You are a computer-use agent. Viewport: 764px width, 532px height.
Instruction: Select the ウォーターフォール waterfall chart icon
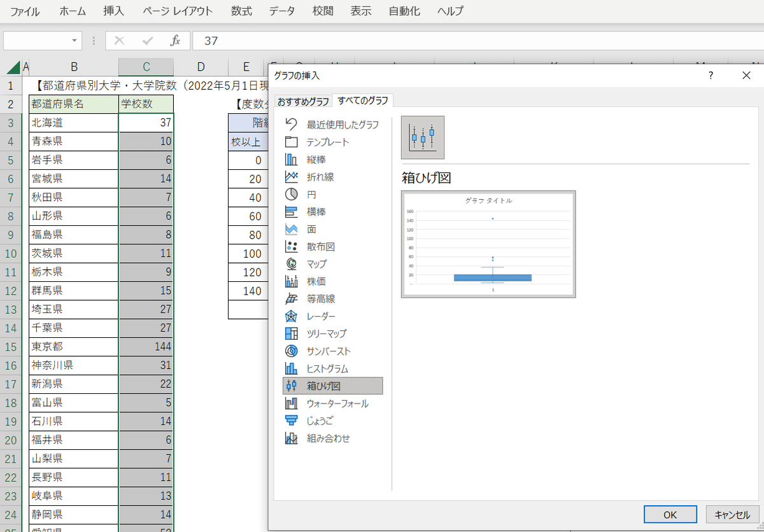pos(291,403)
